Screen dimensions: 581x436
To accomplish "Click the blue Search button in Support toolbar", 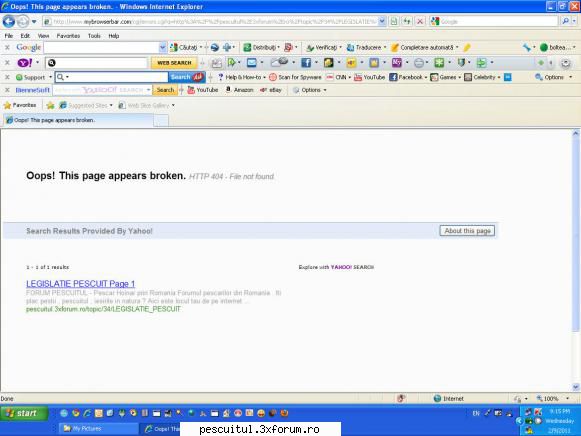I will (x=187, y=77).
